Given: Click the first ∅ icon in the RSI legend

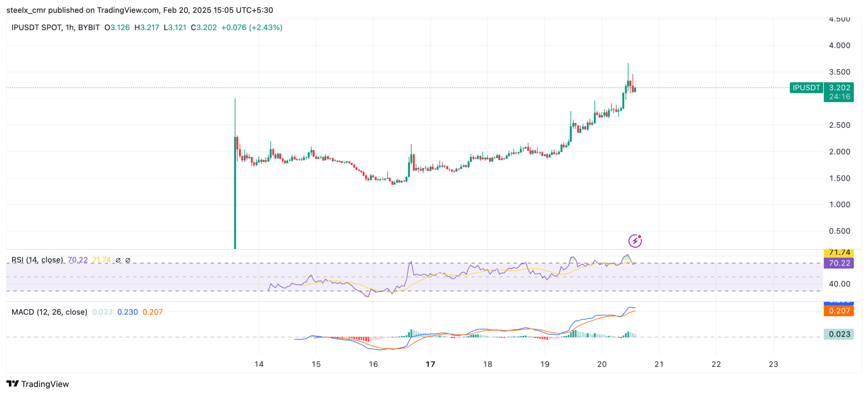Looking at the screenshot, I should [118, 260].
